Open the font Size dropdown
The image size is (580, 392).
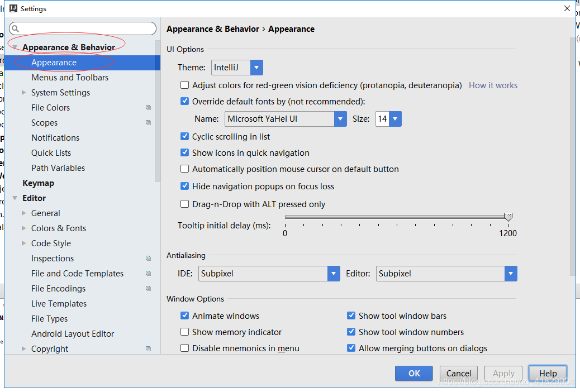point(395,119)
